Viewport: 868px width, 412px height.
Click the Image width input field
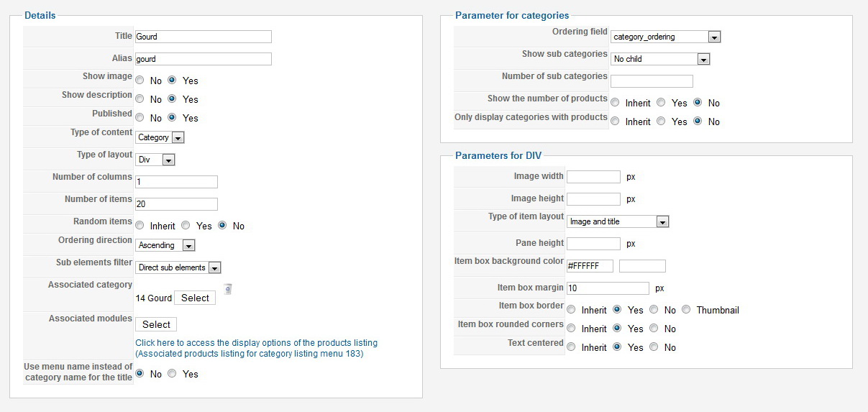pyautogui.click(x=593, y=177)
